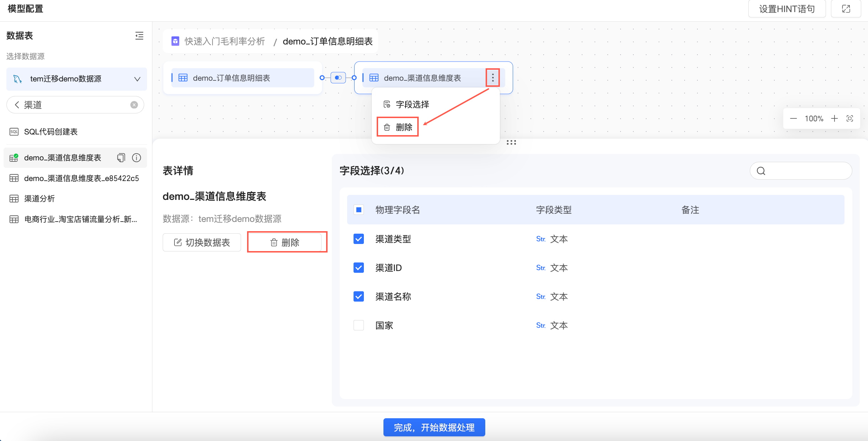Choose 字段选择 from the context menu
This screenshot has height=441, width=868.
pyautogui.click(x=412, y=105)
